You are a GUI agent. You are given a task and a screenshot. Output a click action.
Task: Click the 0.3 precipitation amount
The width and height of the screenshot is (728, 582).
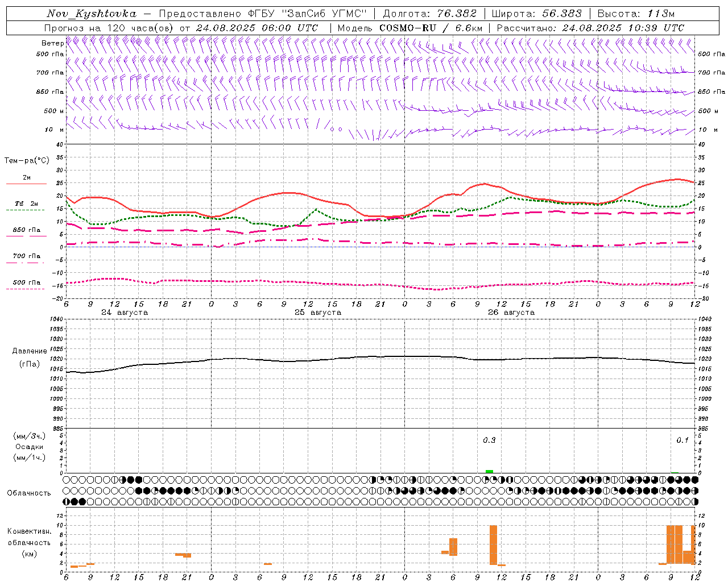(x=489, y=440)
